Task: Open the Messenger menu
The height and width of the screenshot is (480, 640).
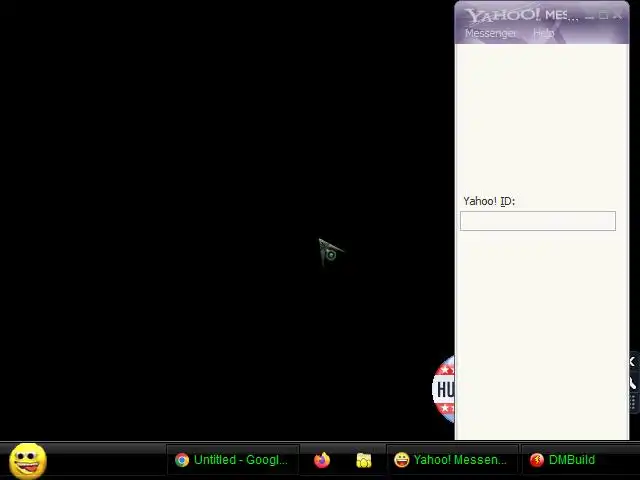Action: (490, 33)
